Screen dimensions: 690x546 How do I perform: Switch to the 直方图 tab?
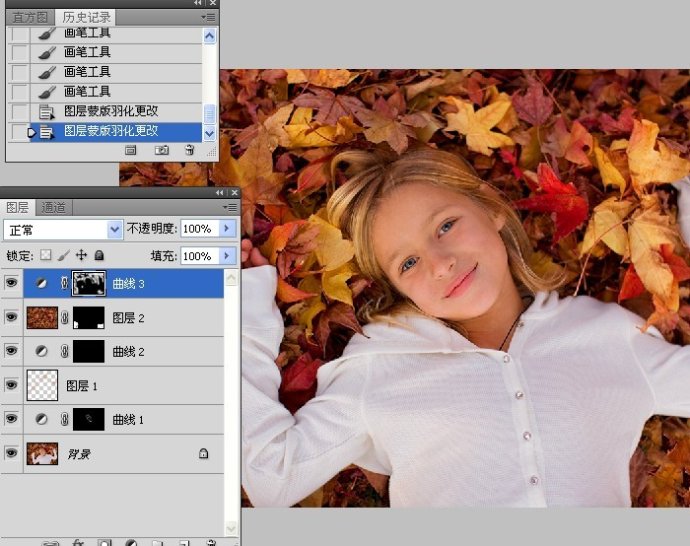tap(30, 17)
